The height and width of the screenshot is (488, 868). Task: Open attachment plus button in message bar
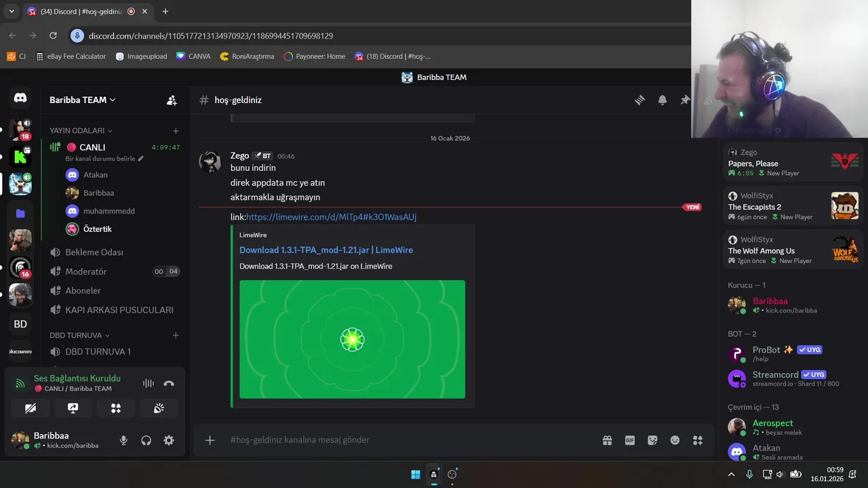pyautogui.click(x=210, y=440)
